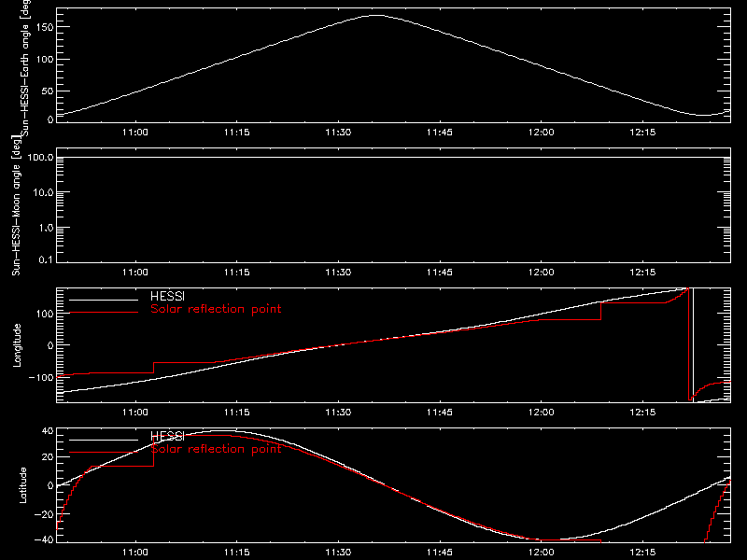Select 11:45 time tick below Earth angle plot
The width and height of the screenshot is (747, 560).
tap(440, 133)
